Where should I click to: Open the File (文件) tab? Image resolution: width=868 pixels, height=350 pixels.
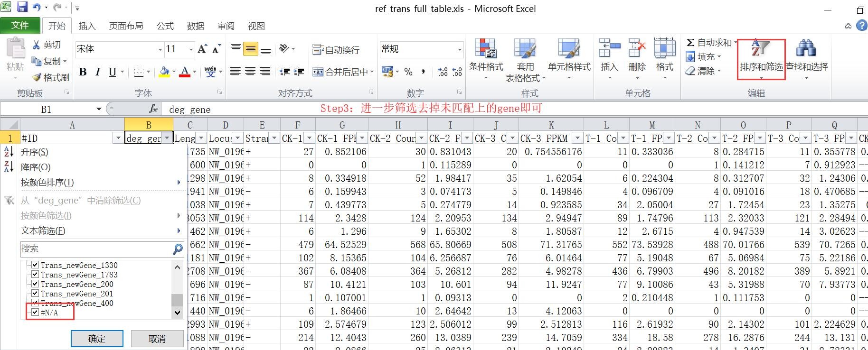(x=20, y=26)
